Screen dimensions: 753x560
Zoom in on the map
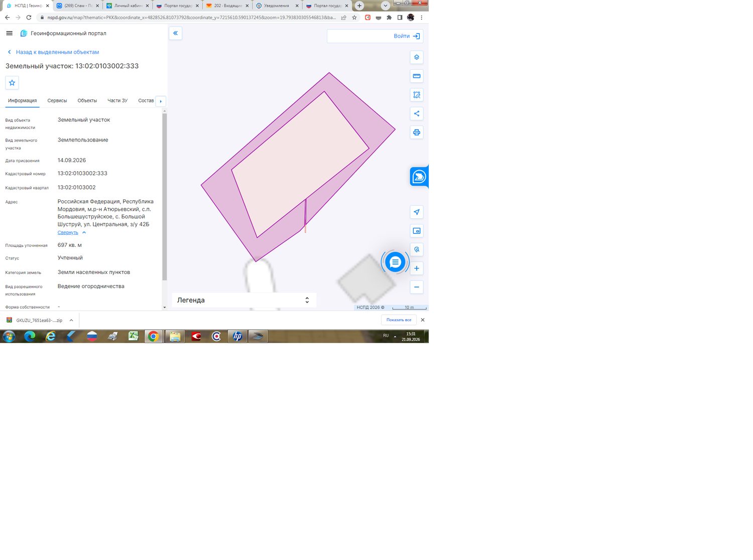click(x=417, y=268)
